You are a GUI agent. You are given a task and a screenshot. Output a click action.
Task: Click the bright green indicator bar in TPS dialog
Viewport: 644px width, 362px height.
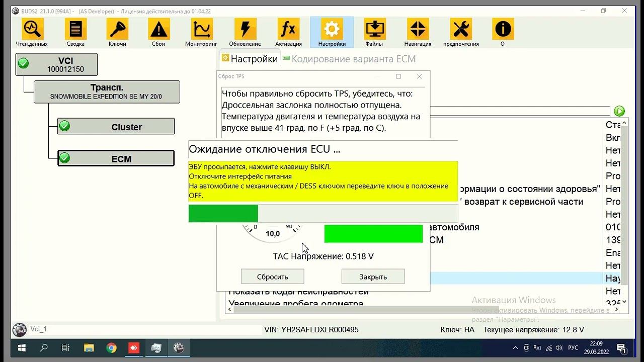[373, 234]
